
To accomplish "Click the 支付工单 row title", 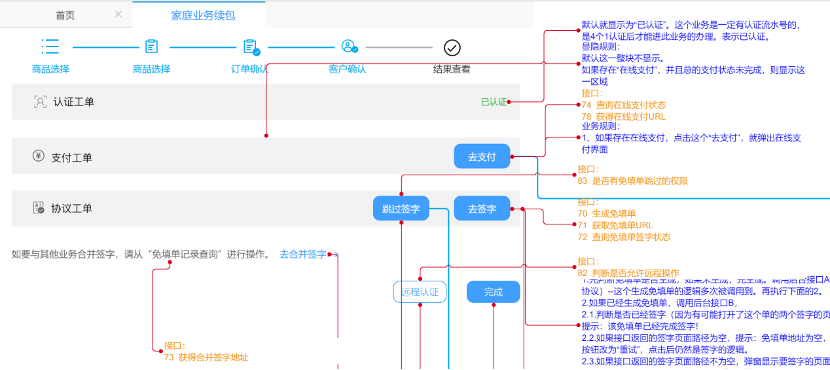I will click(71, 157).
